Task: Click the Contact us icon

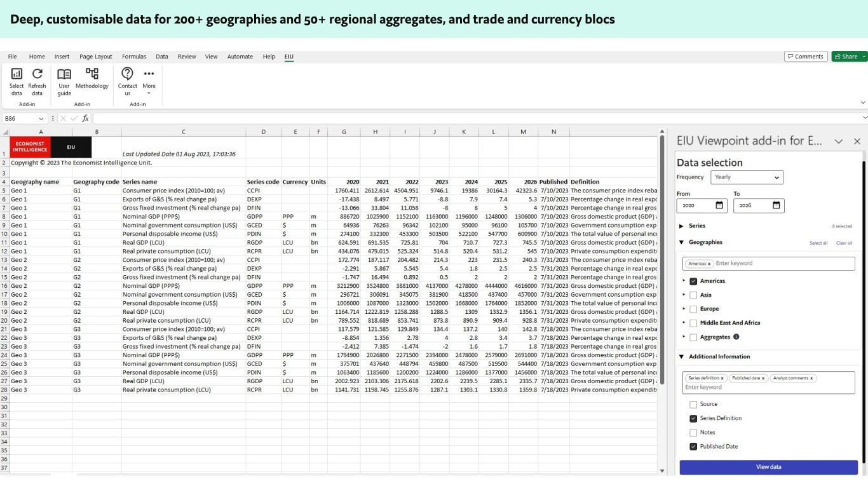Action: tap(127, 74)
